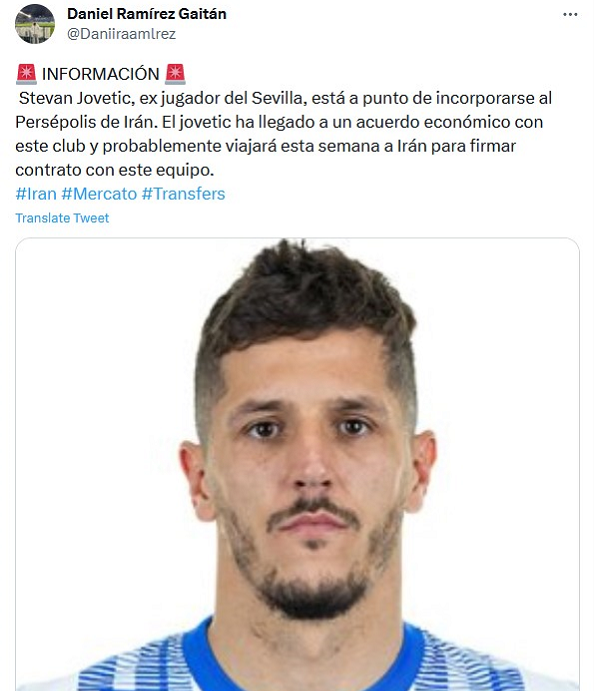596x691 pixels.
Task: Click the Translate Tweet link
Action: pyautogui.click(x=62, y=218)
